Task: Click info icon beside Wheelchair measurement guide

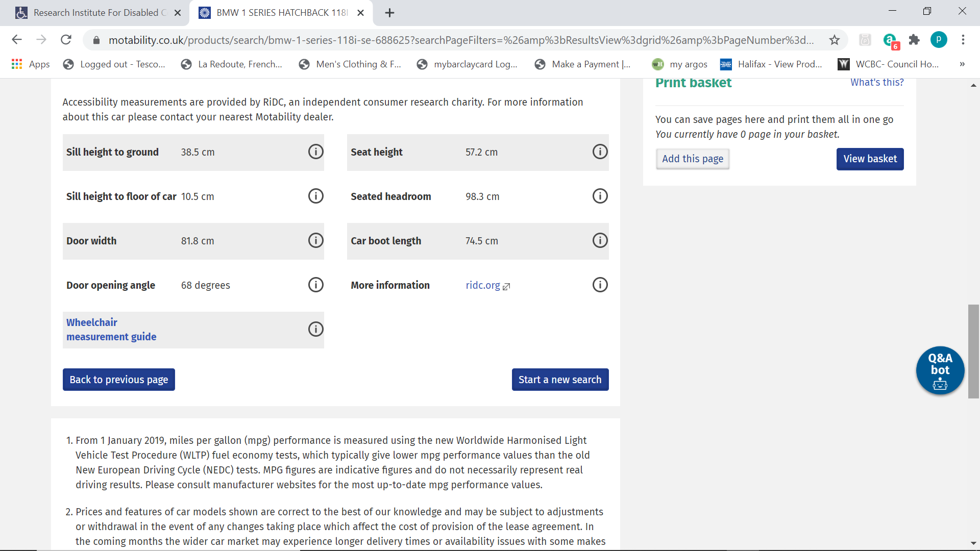Action: tap(315, 329)
